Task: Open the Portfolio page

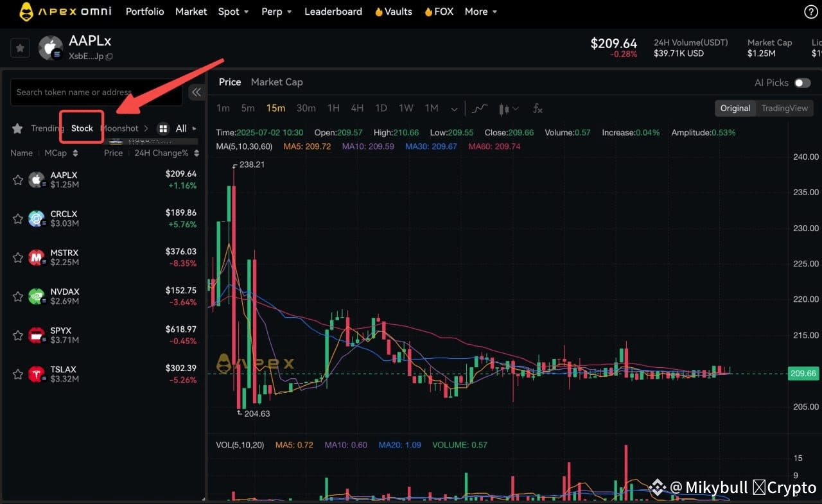Action: pos(145,12)
